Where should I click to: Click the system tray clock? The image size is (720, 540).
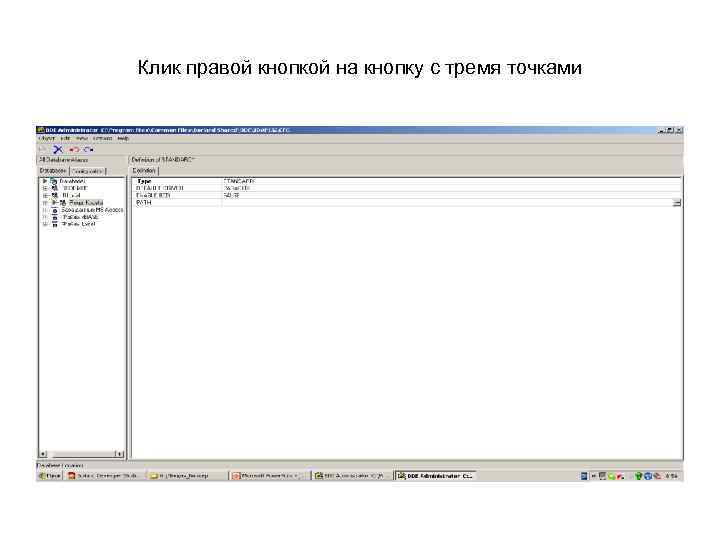[x=672, y=476]
